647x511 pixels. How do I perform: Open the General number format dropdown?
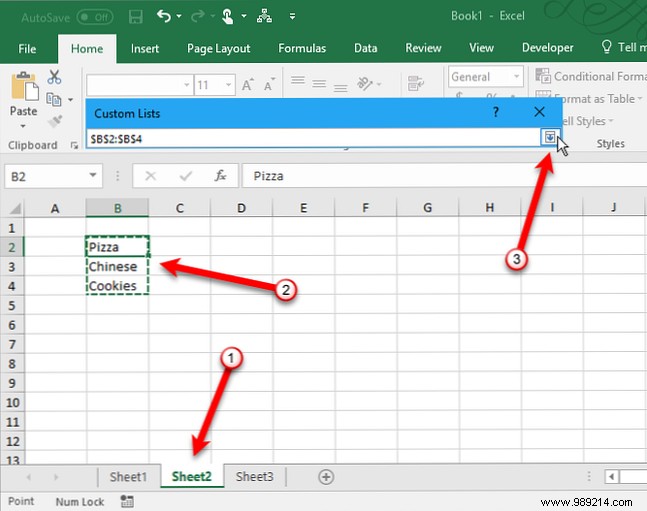click(x=516, y=76)
